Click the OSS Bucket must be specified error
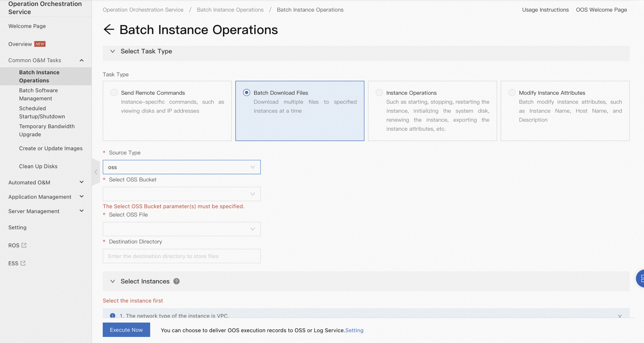The image size is (644, 343). click(x=173, y=206)
